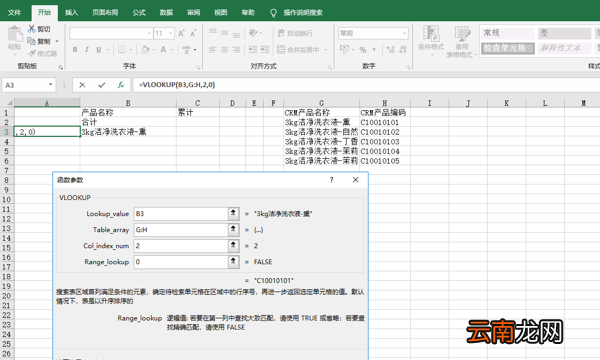
Task: Decrease font size with small A icon
Action: (x=193, y=33)
